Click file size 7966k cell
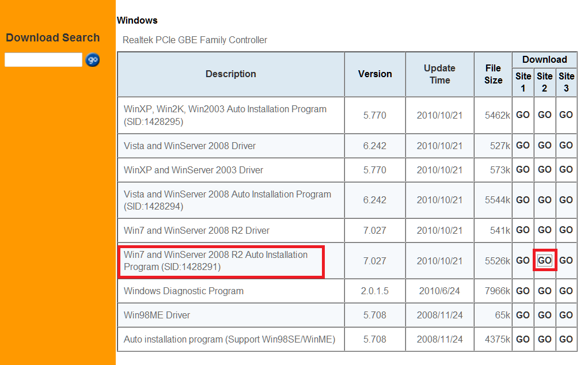The height and width of the screenshot is (365, 588). point(493,291)
